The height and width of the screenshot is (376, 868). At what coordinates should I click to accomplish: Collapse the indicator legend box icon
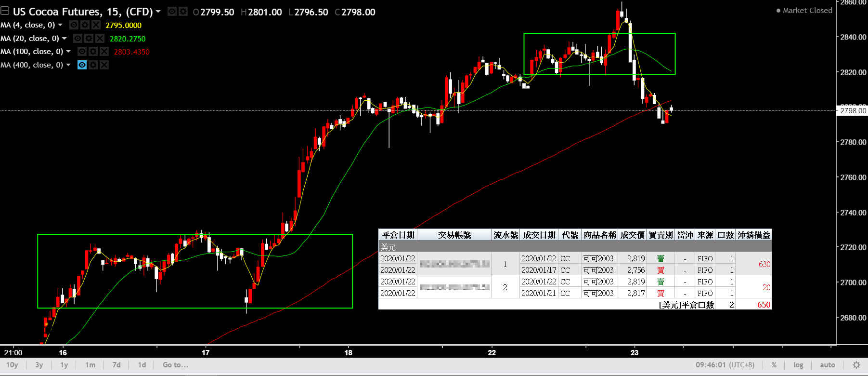click(5, 11)
